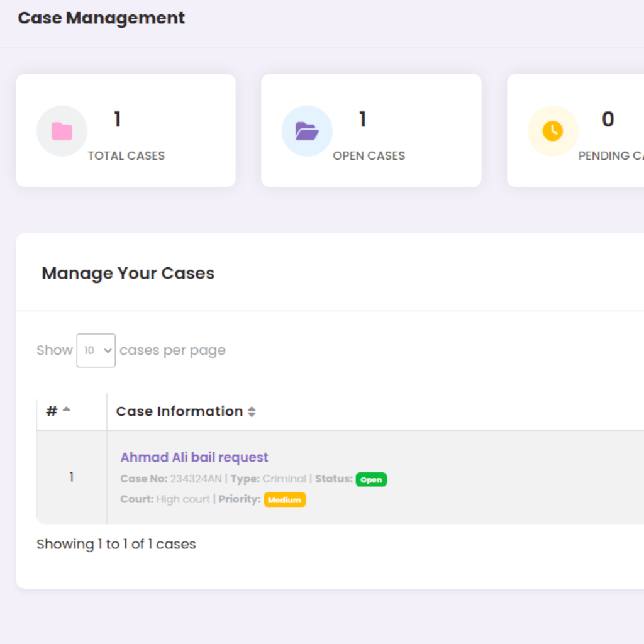644x644 pixels.
Task: Click the yellow clock Pending Cases icon
Action: 552,131
